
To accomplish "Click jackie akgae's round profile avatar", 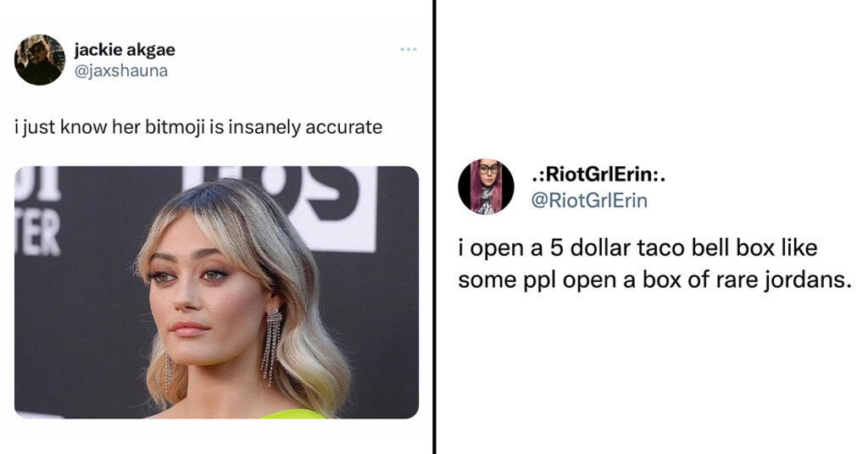I will point(39,60).
